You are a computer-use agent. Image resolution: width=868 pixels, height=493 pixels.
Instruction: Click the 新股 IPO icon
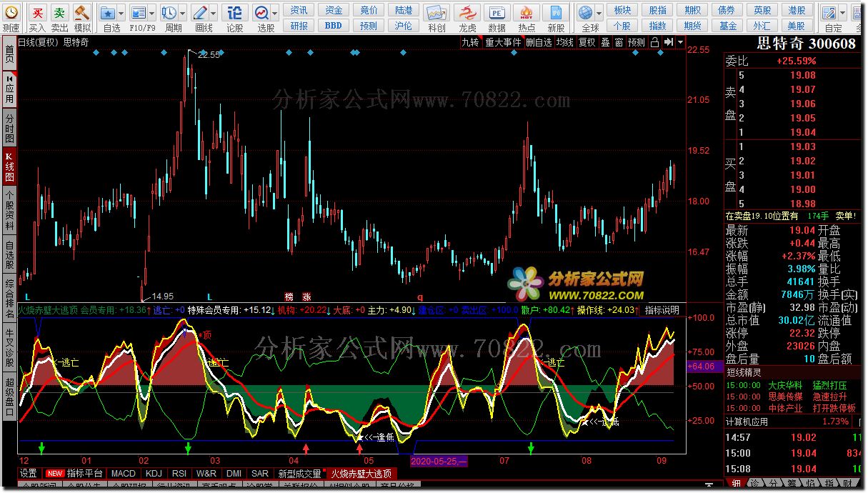[556, 13]
